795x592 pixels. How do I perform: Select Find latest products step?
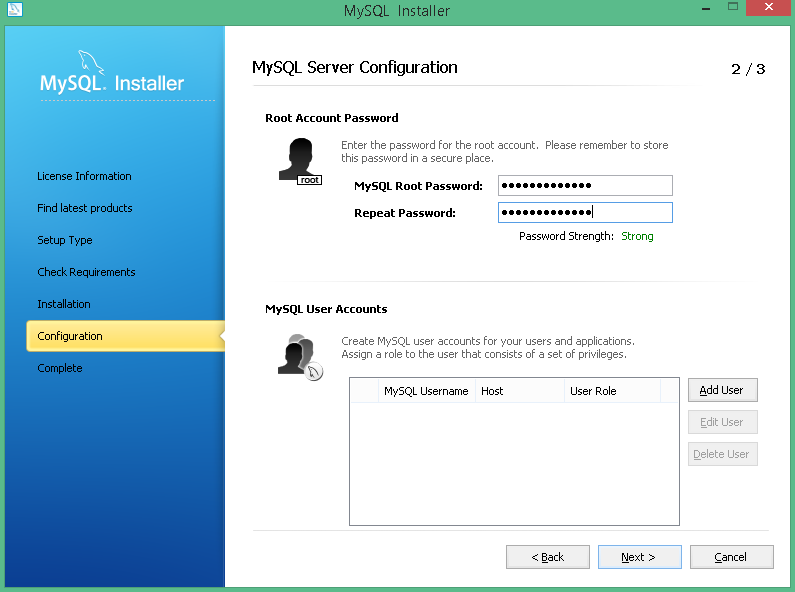85,208
